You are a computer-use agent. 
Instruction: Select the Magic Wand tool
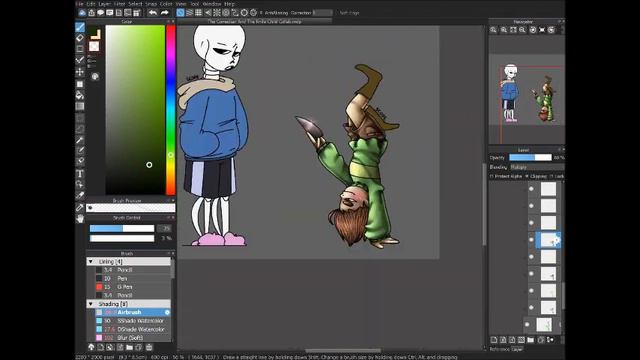80,140
